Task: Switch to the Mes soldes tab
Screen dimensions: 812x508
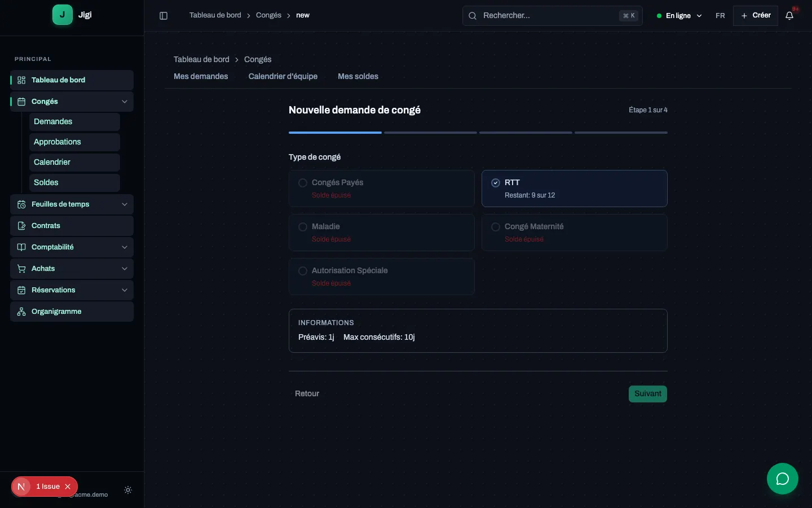Action: (358, 76)
